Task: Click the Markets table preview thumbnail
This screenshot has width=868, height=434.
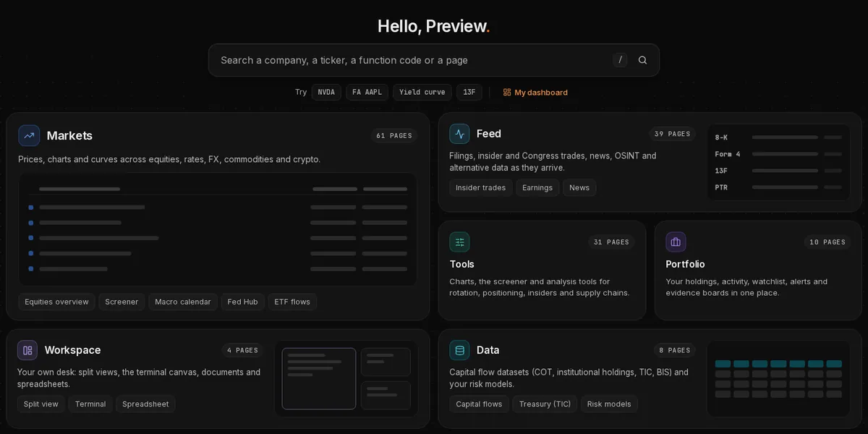Action: click(x=218, y=229)
